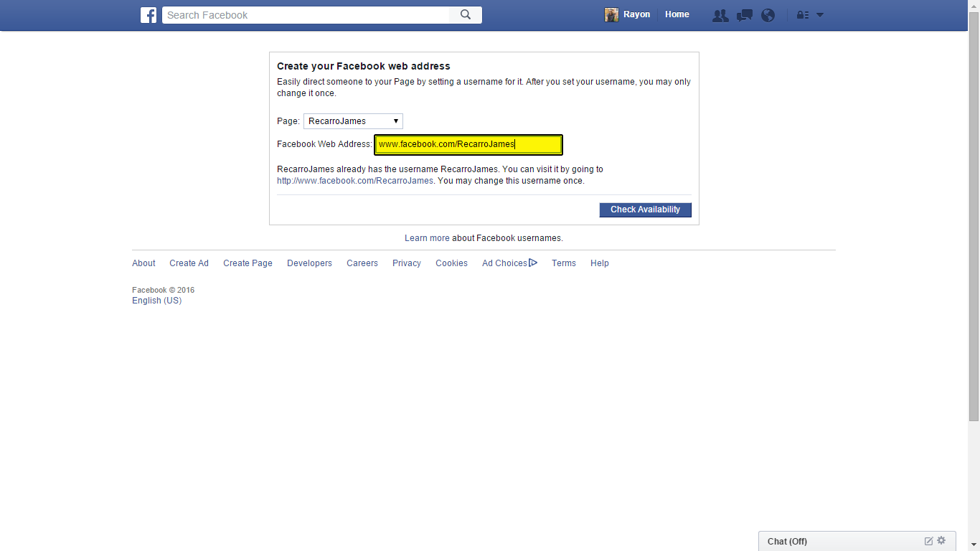Click the page vertical scrollbar
This screenshot has width=980, height=551.
click(x=974, y=215)
